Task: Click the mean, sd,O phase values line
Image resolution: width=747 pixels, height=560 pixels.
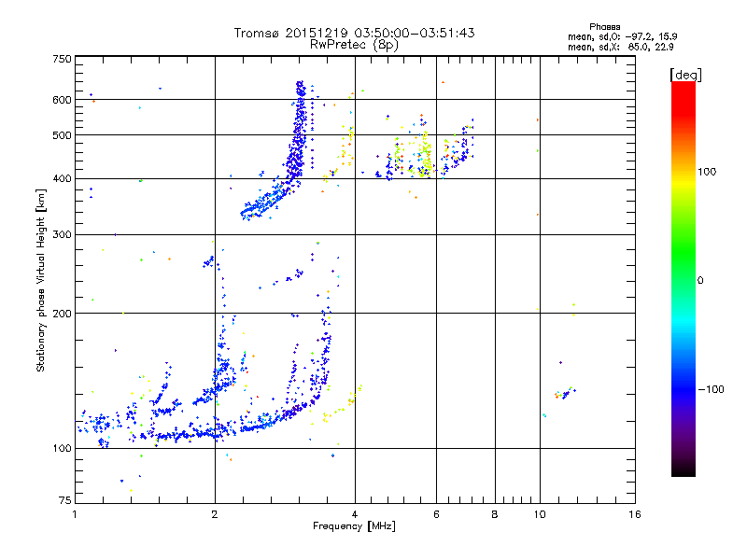Action: (622, 36)
